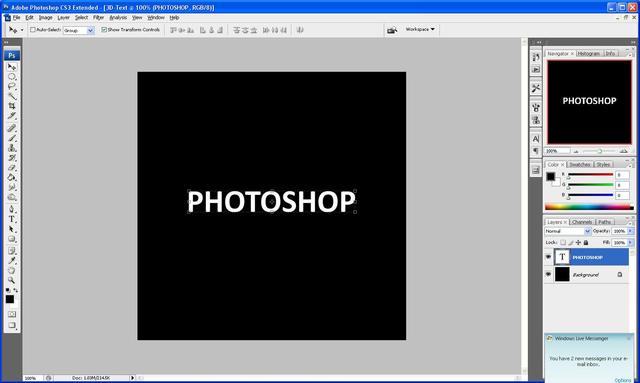
Task: Open the Move tool preset picker arrow
Action: point(22,30)
